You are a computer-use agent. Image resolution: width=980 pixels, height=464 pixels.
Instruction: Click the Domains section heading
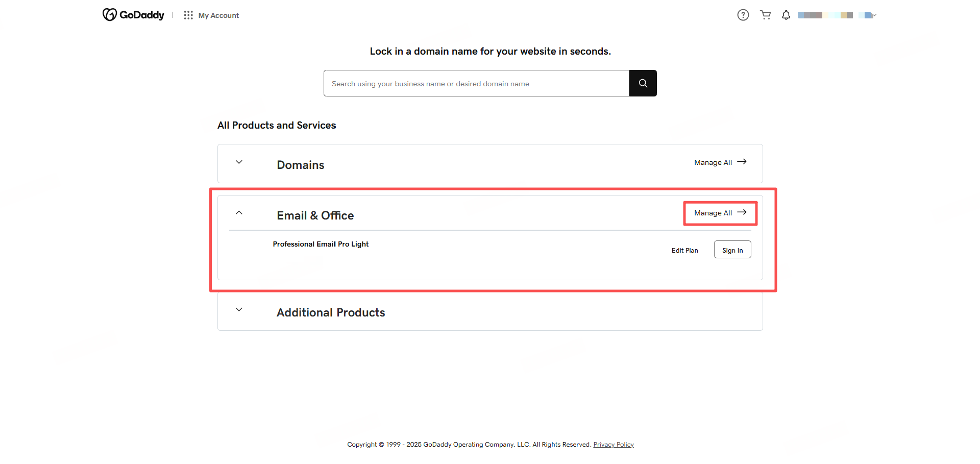pyautogui.click(x=301, y=165)
